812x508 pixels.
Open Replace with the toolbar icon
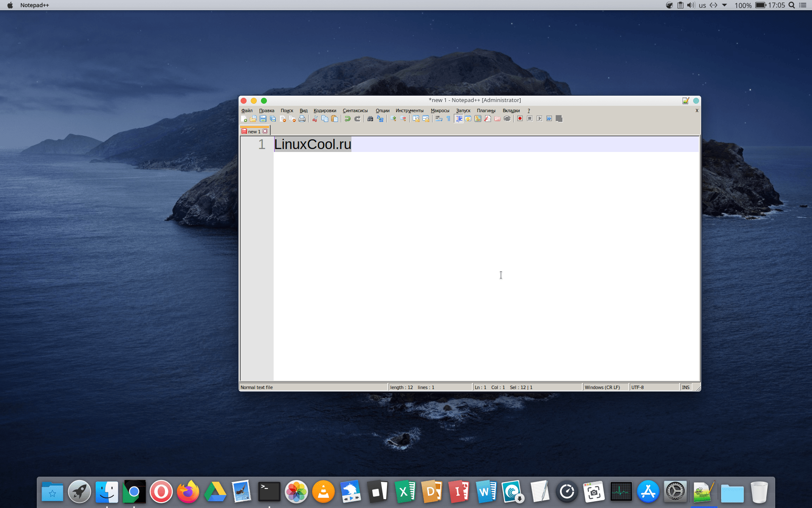380,119
